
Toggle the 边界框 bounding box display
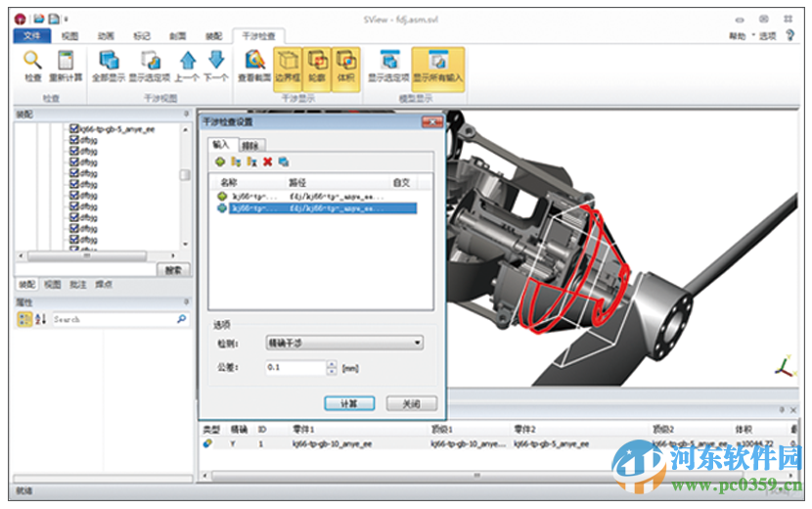point(288,69)
